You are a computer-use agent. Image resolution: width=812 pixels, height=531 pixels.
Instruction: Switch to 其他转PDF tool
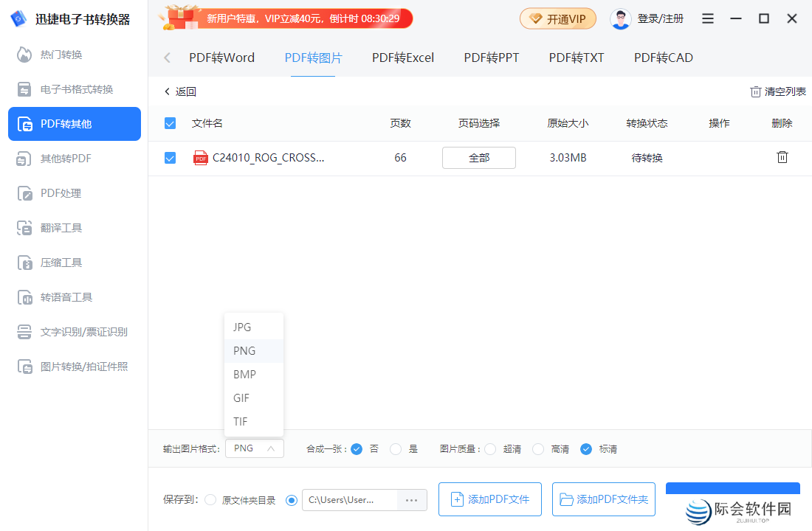(x=66, y=158)
